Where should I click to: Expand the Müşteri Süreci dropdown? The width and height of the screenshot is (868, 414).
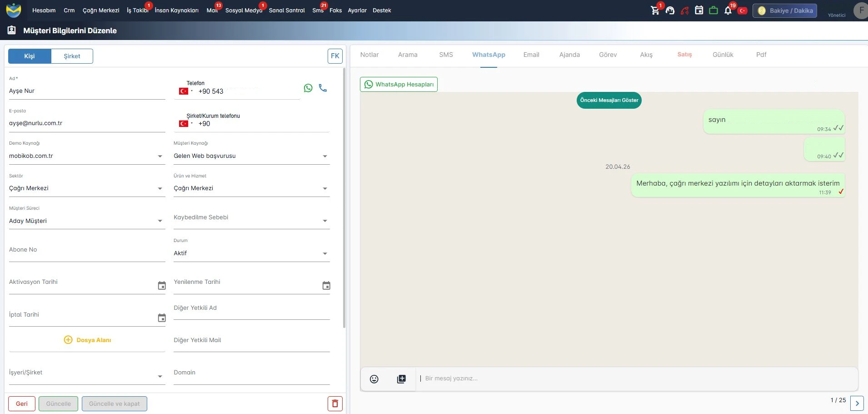[86, 221]
